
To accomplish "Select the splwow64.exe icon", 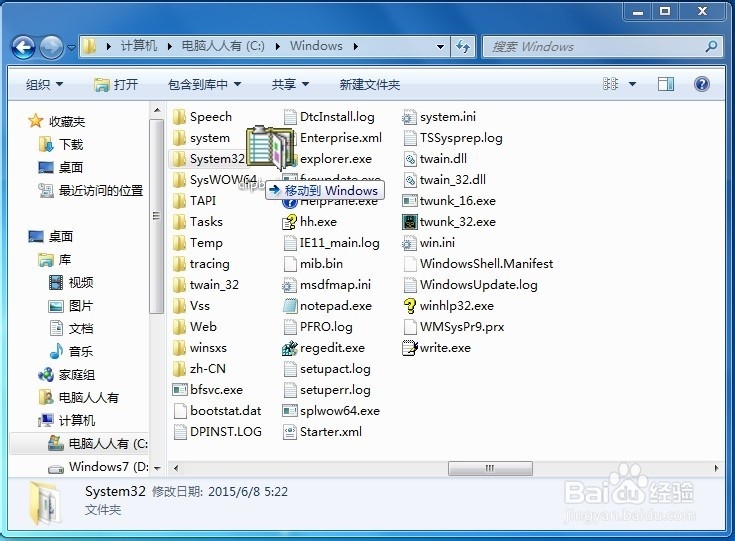I will (x=290, y=411).
